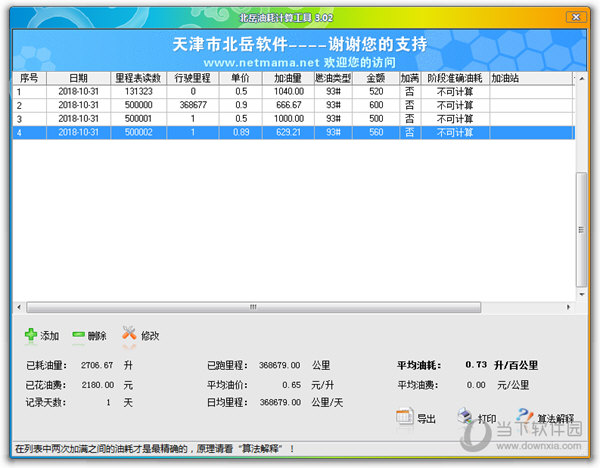The width and height of the screenshot is (600, 468).
Task: Click the 删除 button label
Action: pos(97,336)
